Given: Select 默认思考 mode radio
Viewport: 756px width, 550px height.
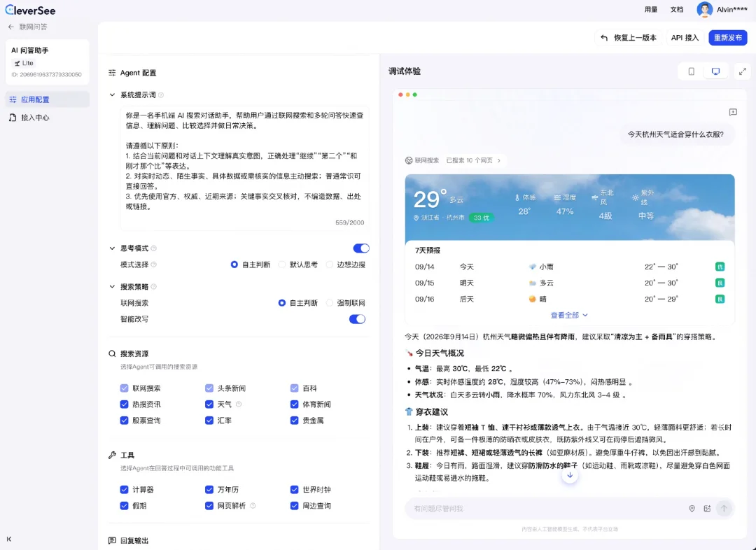Looking at the screenshot, I should (x=282, y=265).
